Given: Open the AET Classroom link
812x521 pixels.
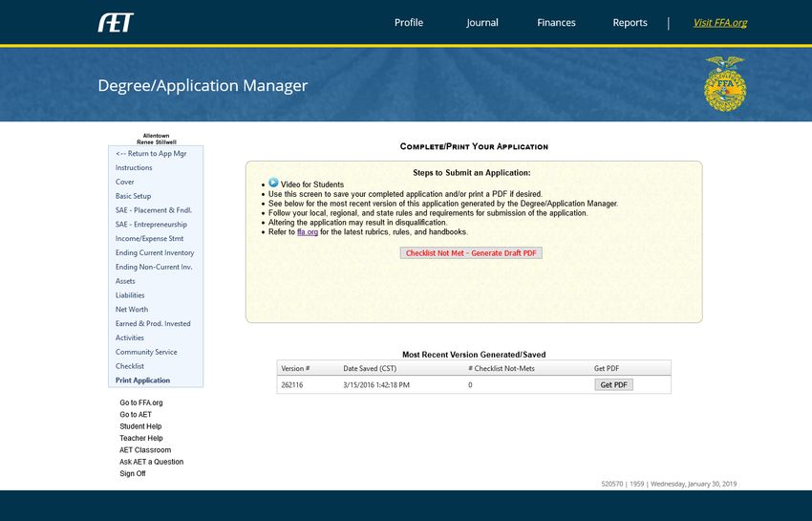Looking at the screenshot, I should [x=145, y=450].
